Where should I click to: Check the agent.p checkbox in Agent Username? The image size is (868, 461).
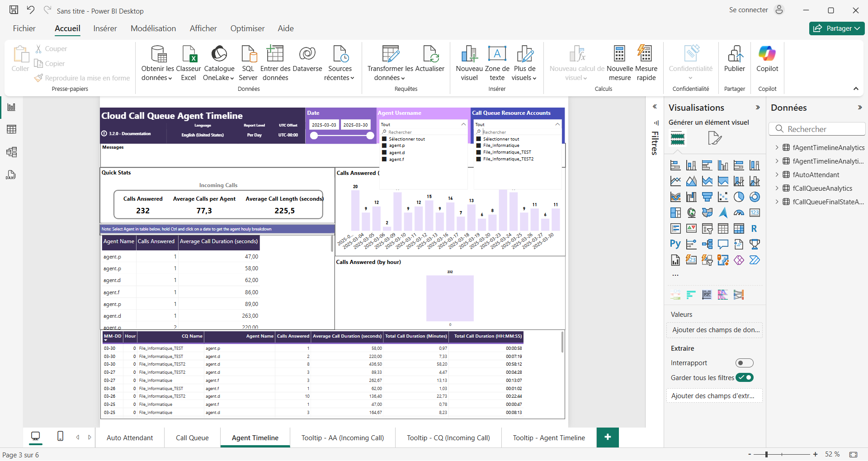[x=384, y=146]
